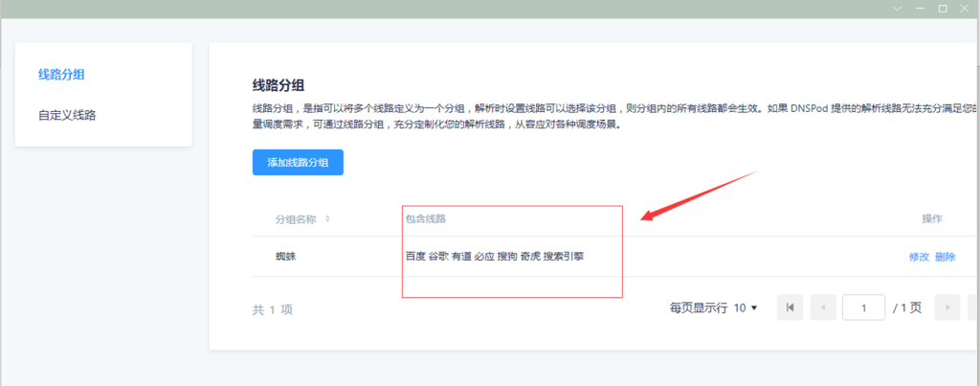
Task: Jump to first page using pagination icon
Action: pyautogui.click(x=791, y=307)
